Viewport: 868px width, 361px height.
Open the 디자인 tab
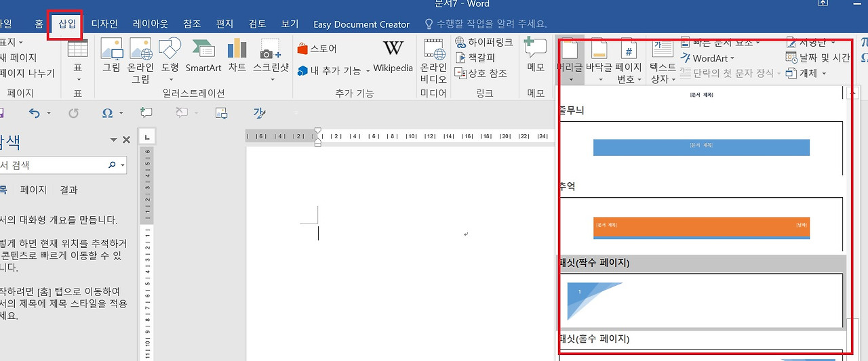point(104,24)
